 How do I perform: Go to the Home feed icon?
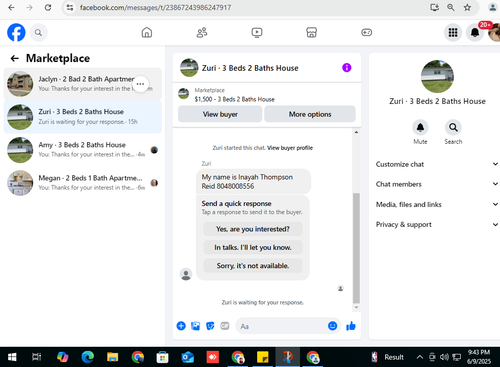pyautogui.click(x=147, y=32)
